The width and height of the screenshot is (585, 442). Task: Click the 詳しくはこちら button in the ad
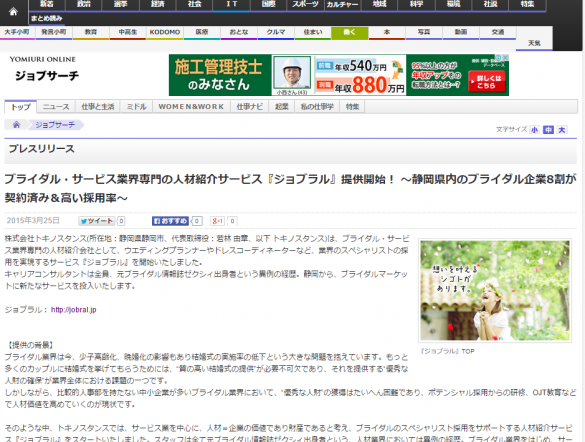[x=487, y=82]
